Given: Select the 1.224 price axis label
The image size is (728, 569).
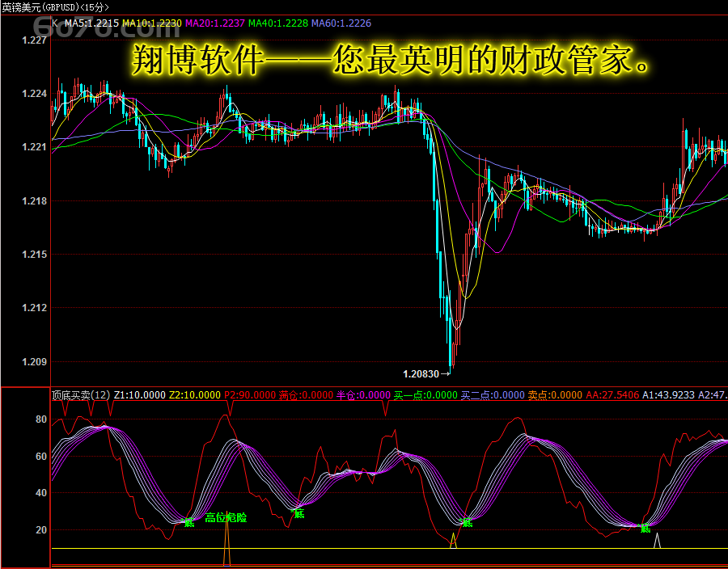Looking at the screenshot, I should coord(34,94).
